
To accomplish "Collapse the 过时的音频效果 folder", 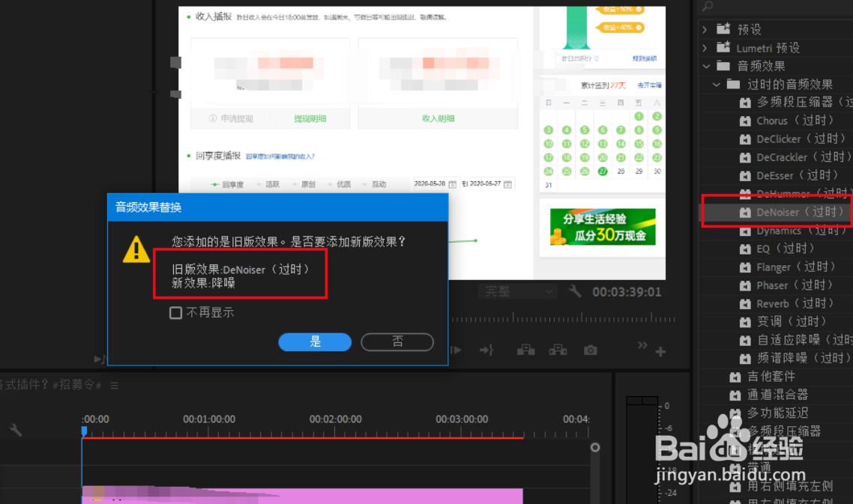I will pyautogui.click(x=717, y=84).
